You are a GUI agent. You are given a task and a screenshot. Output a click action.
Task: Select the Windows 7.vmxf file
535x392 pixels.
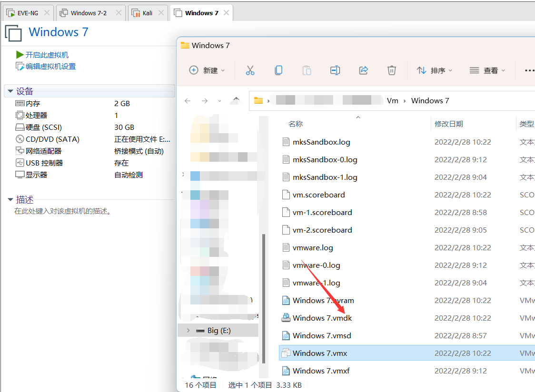pyautogui.click(x=321, y=371)
